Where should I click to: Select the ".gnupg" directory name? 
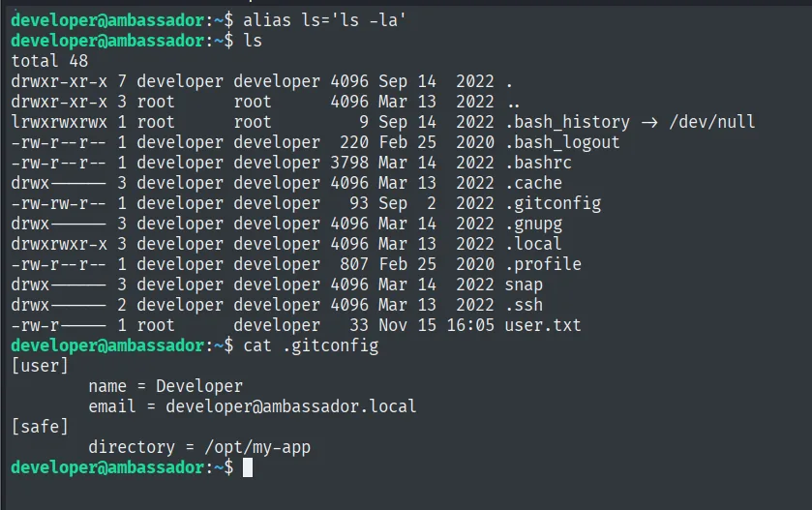pos(534,224)
